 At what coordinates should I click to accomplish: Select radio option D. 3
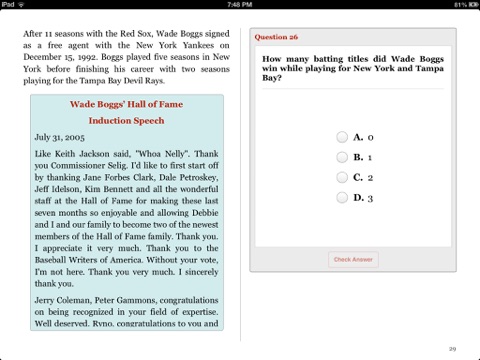pyautogui.click(x=342, y=198)
